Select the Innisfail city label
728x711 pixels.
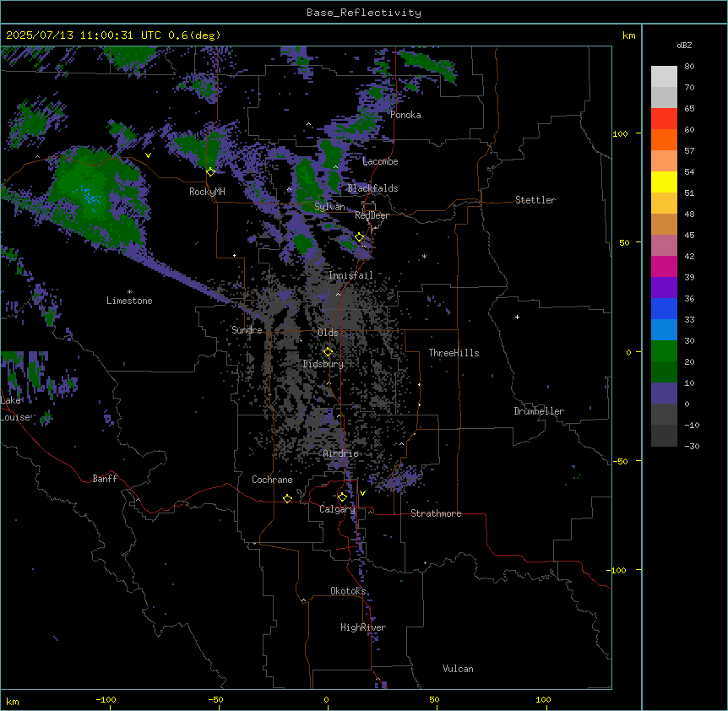[350, 275]
